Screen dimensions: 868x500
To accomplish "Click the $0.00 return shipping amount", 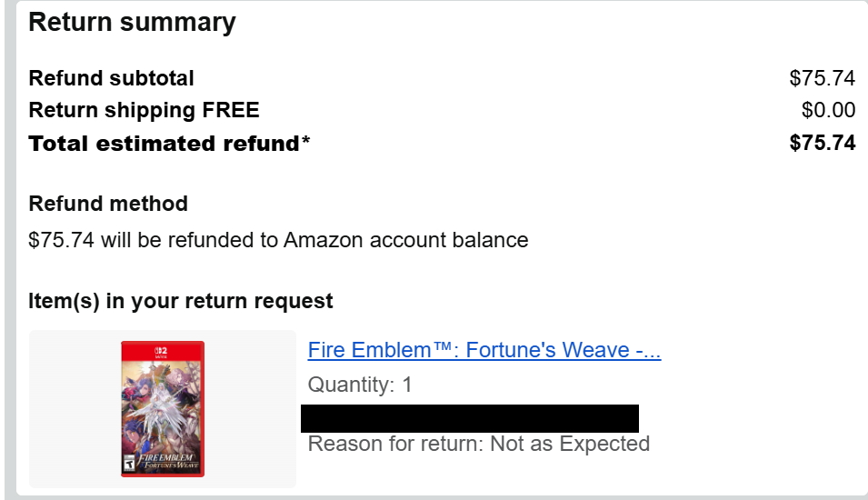I will [x=828, y=110].
